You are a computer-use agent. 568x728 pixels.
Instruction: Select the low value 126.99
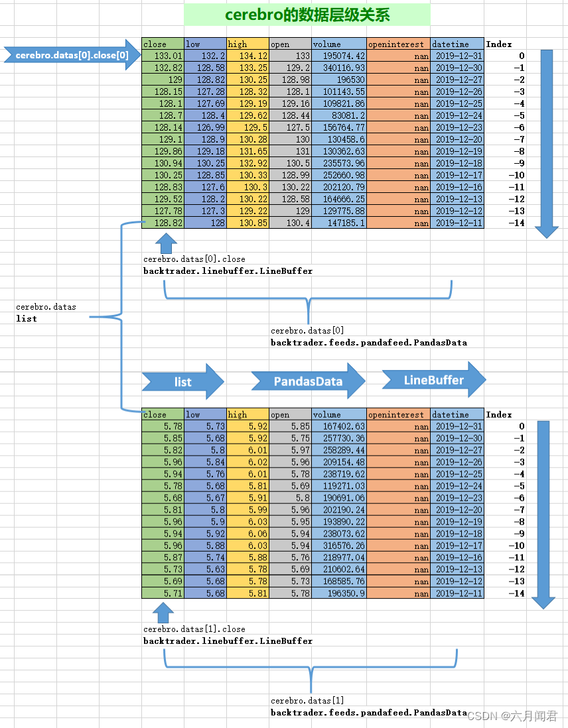[x=206, y=128]
